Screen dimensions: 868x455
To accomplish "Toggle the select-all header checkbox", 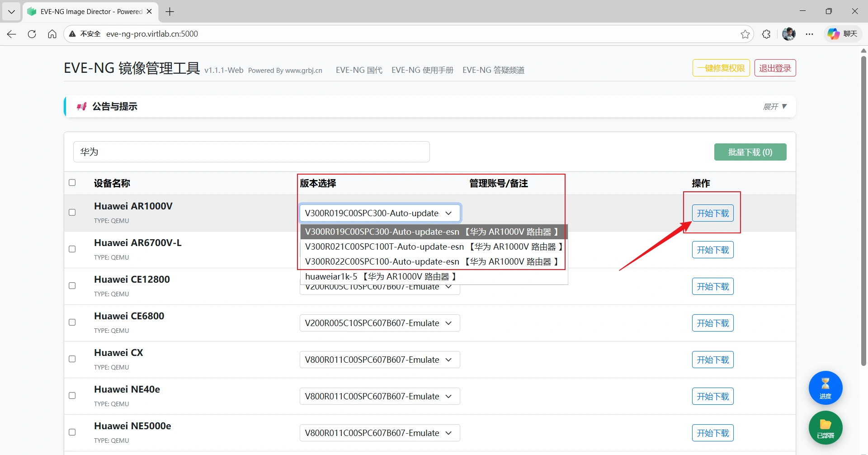I will 72,183.
